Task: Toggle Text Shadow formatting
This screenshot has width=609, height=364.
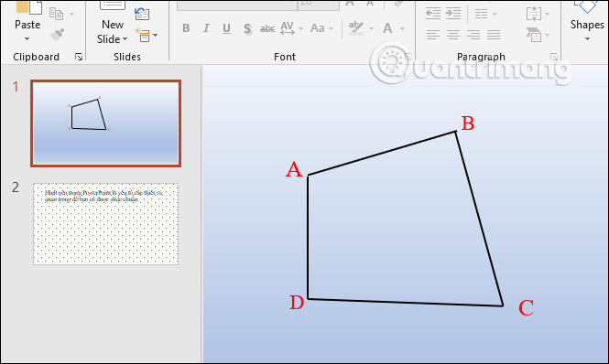Action: click(247, 28)
